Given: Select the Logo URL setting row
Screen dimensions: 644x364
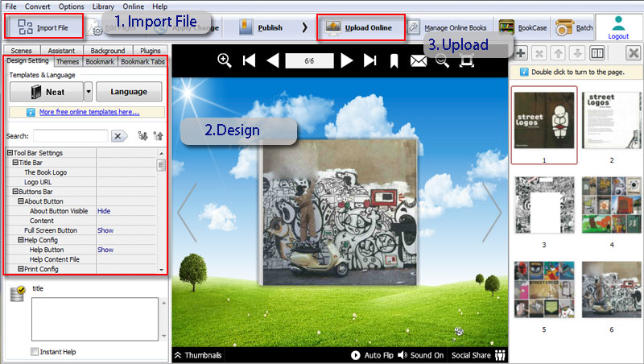Looking at the screenshot, I should (x=81, y=182).
